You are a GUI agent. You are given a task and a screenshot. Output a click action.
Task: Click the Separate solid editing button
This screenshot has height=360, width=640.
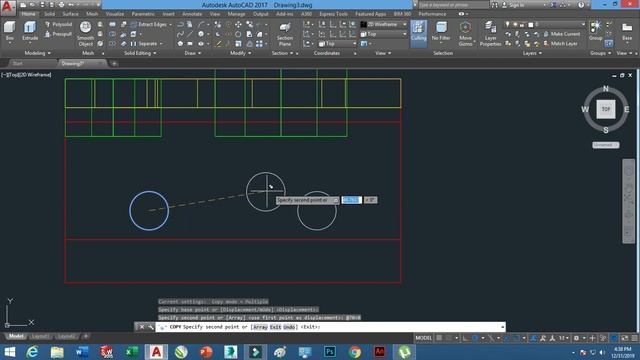click(x=145, y=44)
